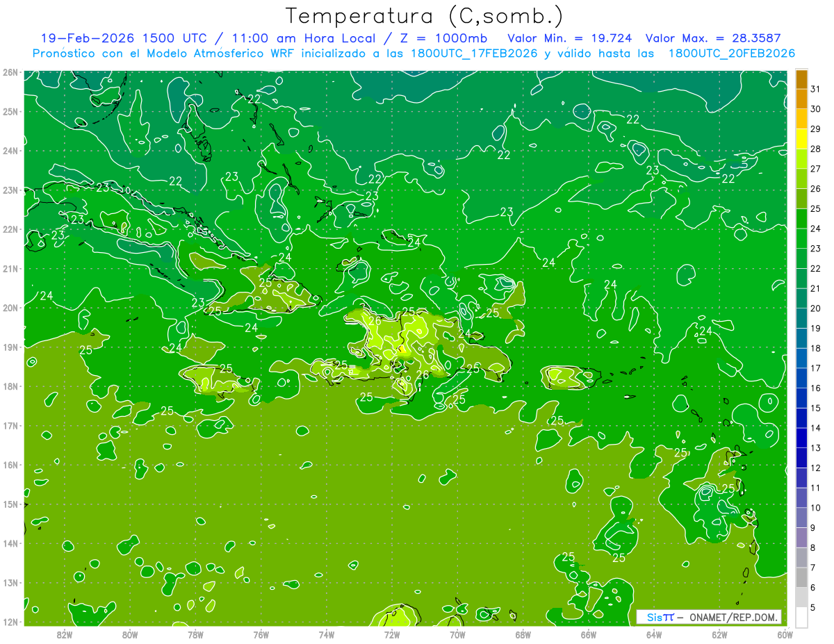The height and width of the screenshot is (644, 834).
Task: Click the gray swatch between 6 and 7
Action: (x=801, y=577)
